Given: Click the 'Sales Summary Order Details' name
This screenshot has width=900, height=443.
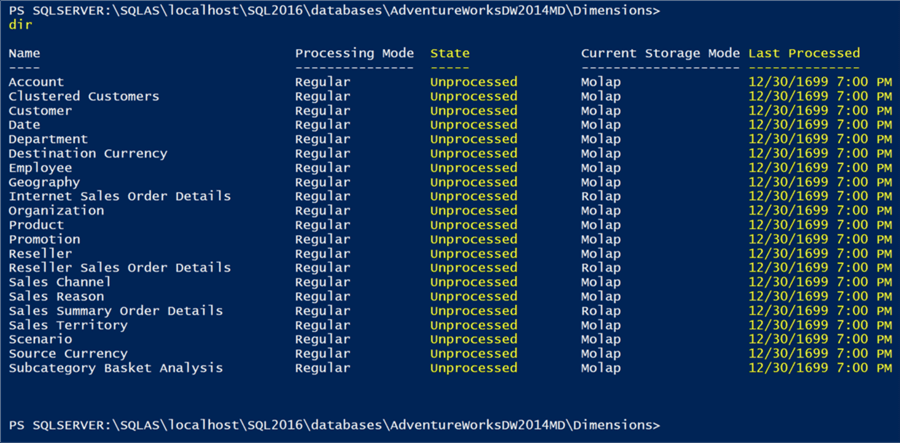Looking at the screenshot, I should (115, 311).
